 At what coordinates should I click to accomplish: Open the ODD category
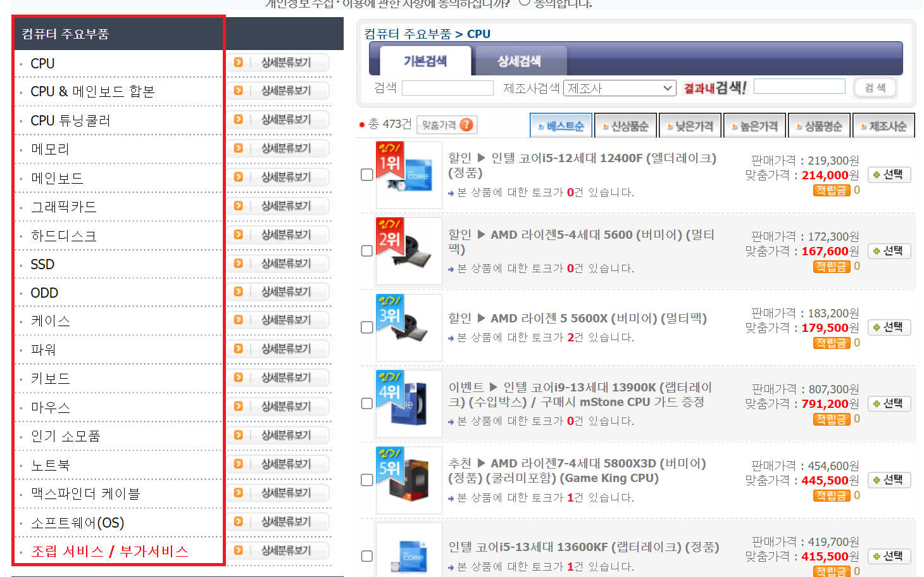pyautogui.click(x=44, y=293)
